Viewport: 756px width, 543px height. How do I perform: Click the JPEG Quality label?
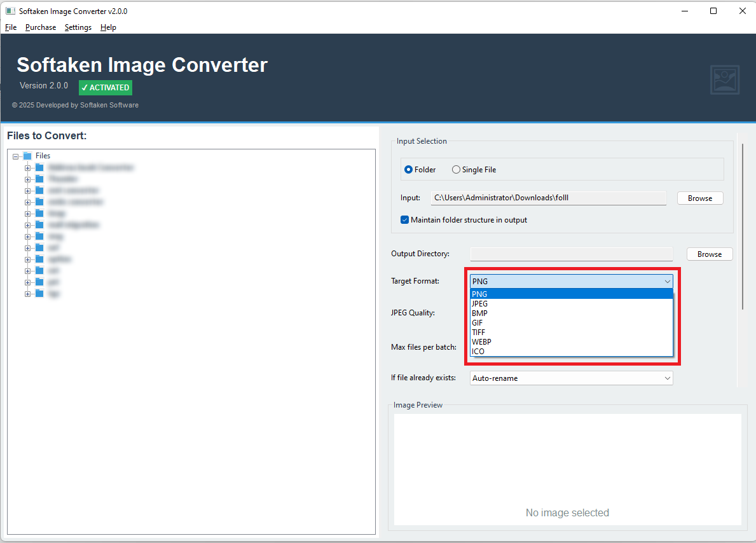coord(413,313)
